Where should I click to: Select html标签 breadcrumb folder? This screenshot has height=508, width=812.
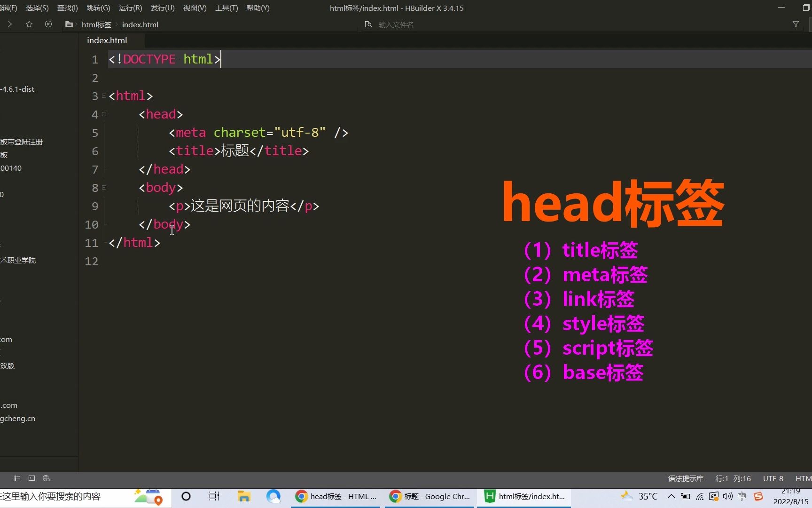coord(96,24)
